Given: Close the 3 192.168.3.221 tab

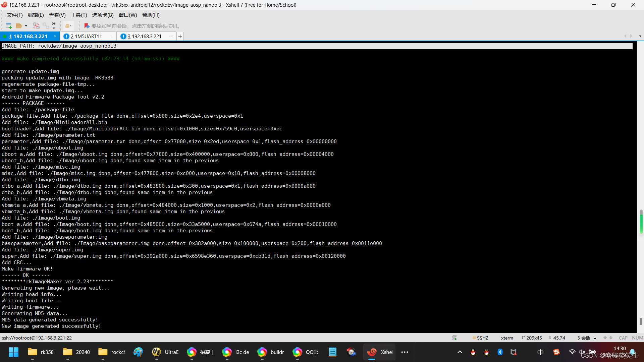Looking at the screenshot, I should point(172,36).
